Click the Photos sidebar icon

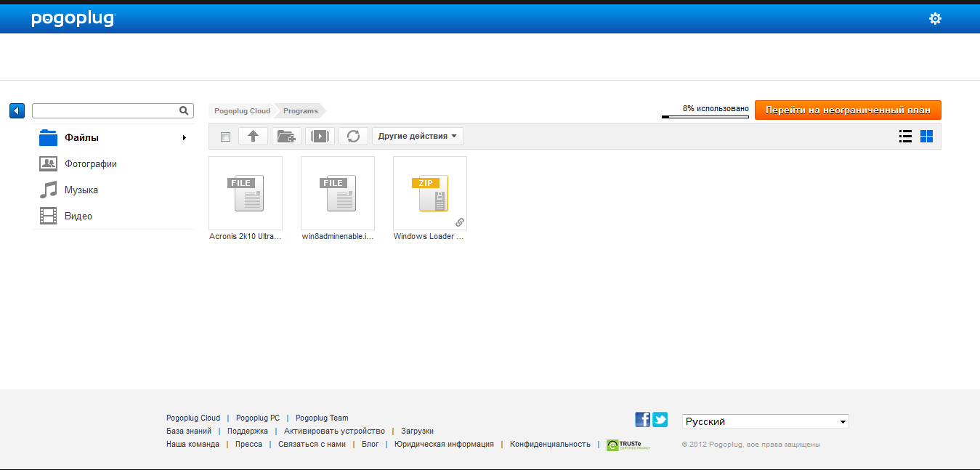point(48,163)
